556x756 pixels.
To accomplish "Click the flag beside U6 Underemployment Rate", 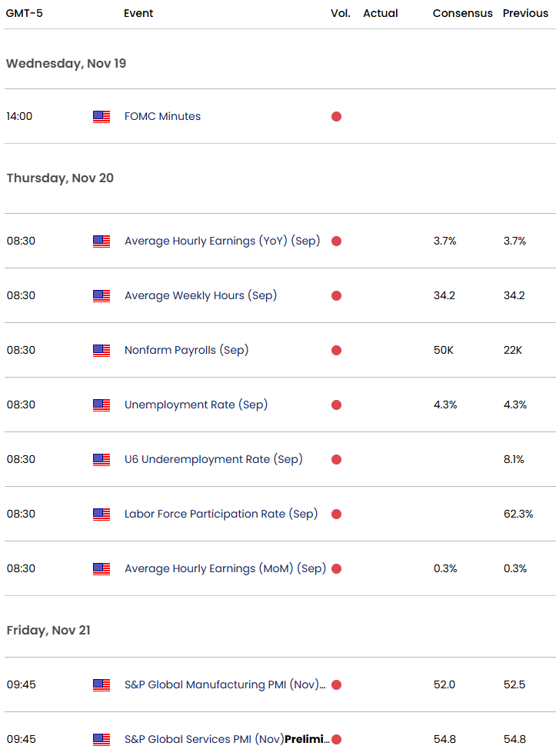I will point(102,460).
